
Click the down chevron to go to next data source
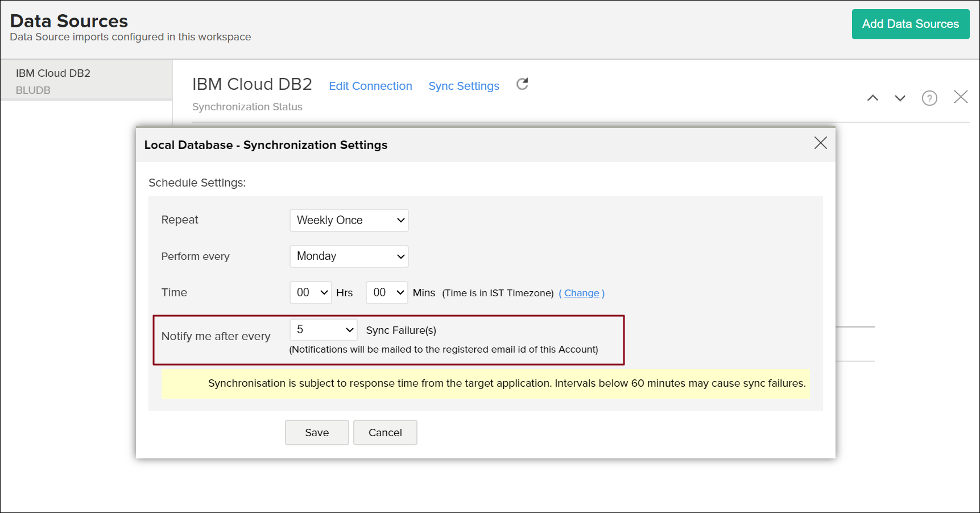(x=899, y=98)
